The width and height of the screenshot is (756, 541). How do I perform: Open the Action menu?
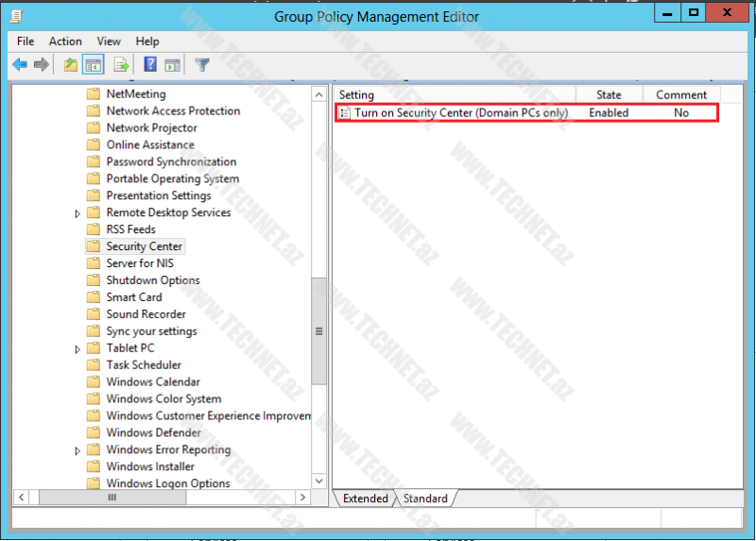(x=65, y=42)
